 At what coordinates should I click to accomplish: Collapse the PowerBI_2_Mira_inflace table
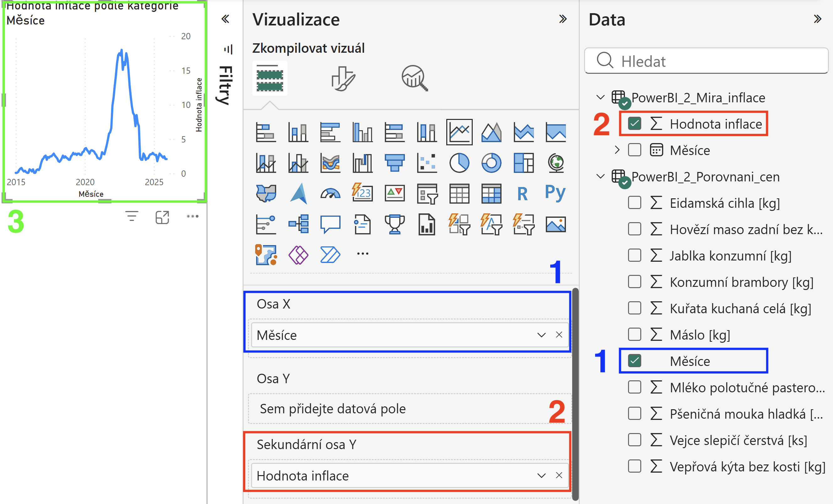click(600, 97)
